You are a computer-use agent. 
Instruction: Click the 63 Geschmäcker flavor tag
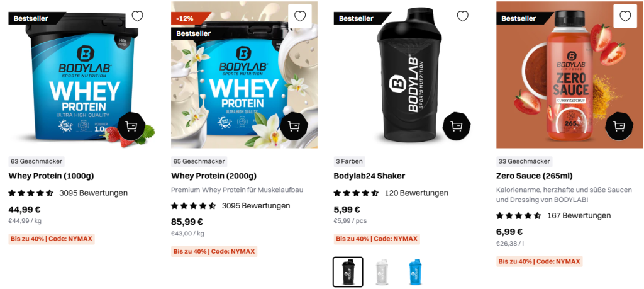[37, 162]
